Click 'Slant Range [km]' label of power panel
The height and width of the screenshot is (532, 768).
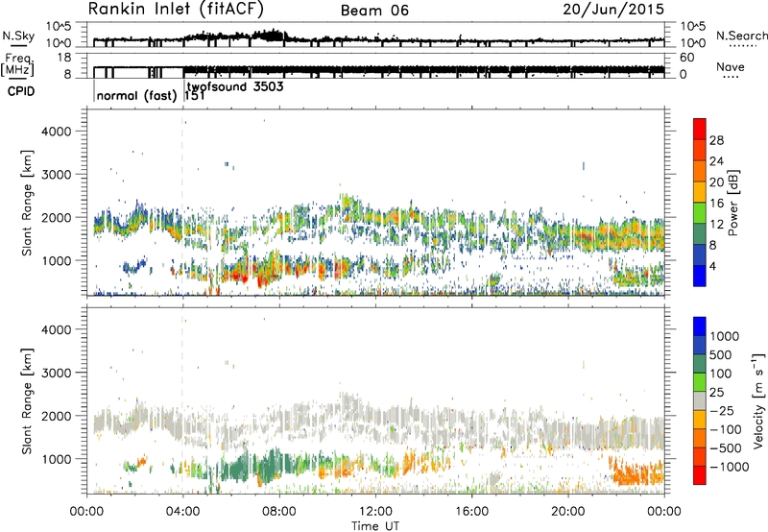pyautogui.click(x=27, y=203)
